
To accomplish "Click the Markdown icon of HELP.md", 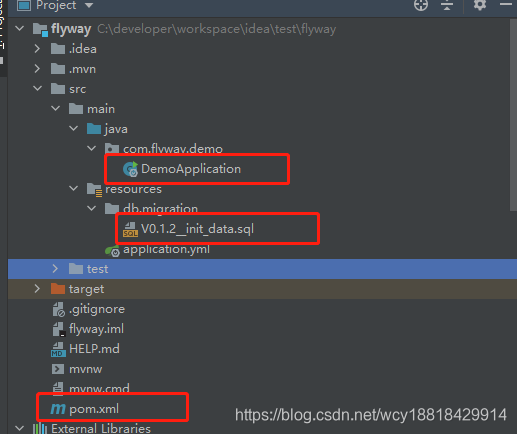I will pos(58,349).
